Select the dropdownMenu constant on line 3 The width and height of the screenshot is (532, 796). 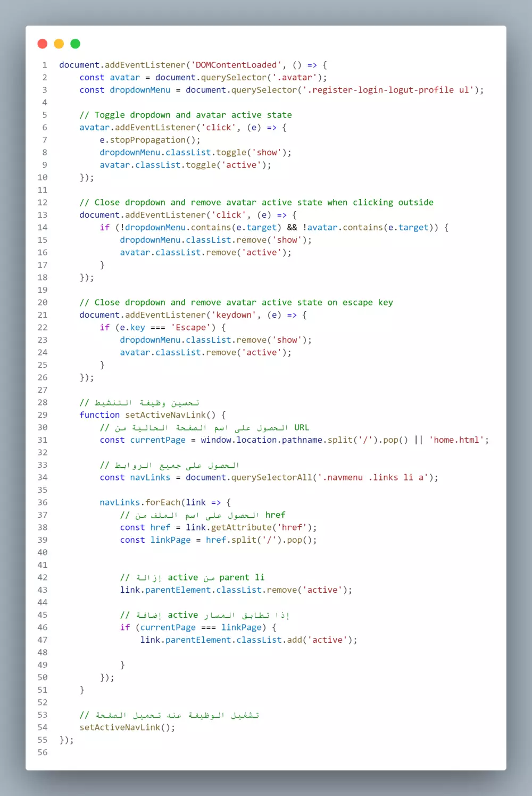point(140,90)
